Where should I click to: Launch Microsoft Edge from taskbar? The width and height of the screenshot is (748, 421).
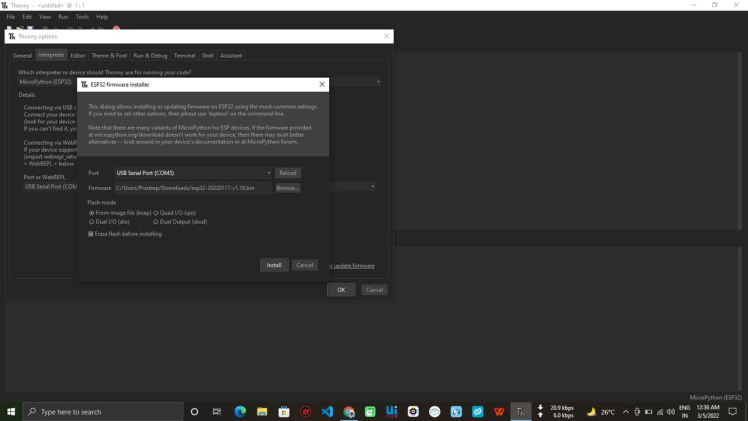240,411
